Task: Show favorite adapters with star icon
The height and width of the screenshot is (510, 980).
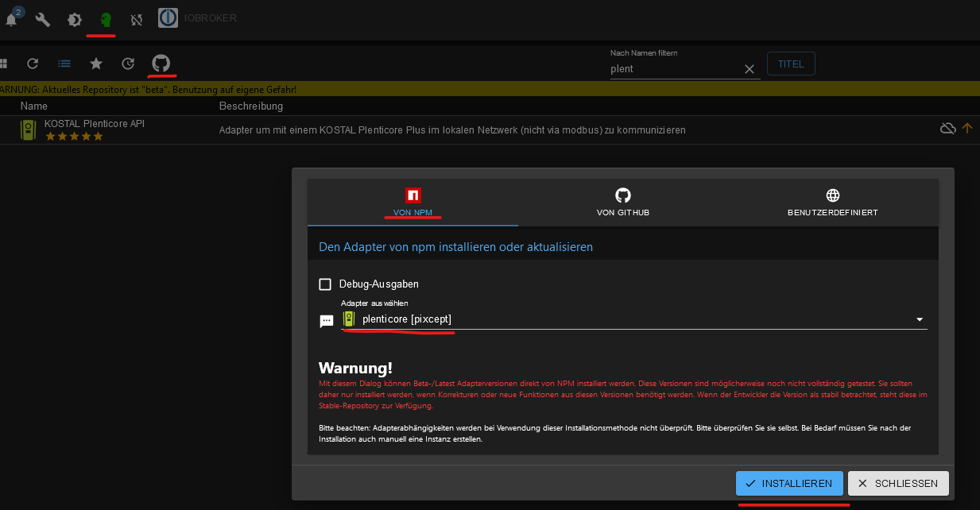Action: point(96,64)
